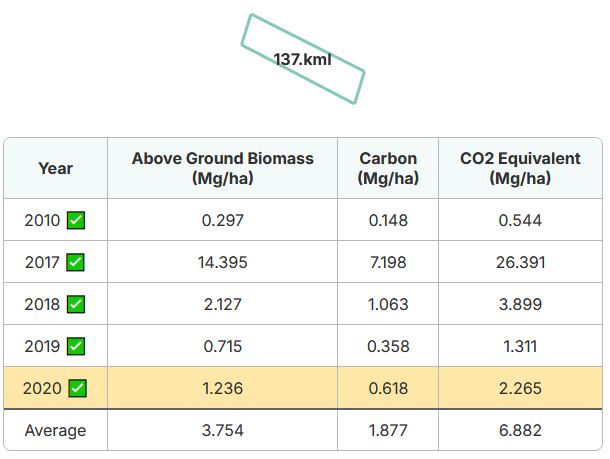Click the Average row label

coord(56,430)
